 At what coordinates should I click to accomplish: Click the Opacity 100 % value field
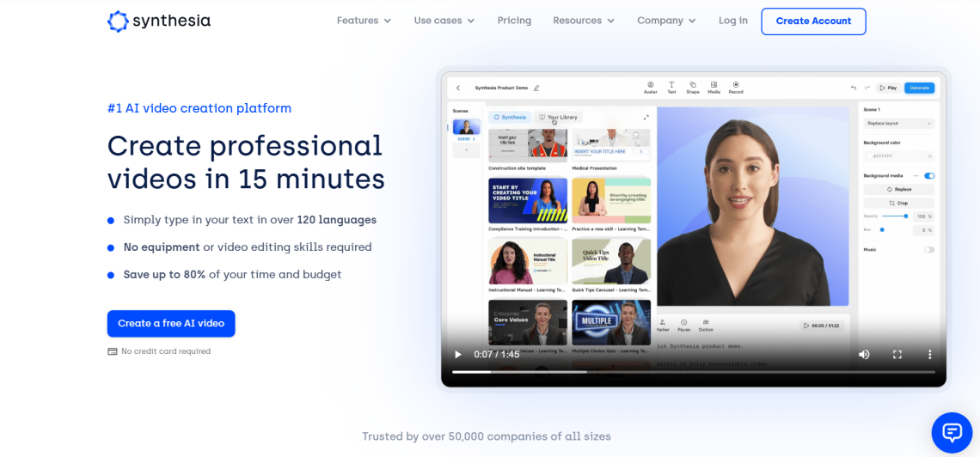[x=924, y=216]
